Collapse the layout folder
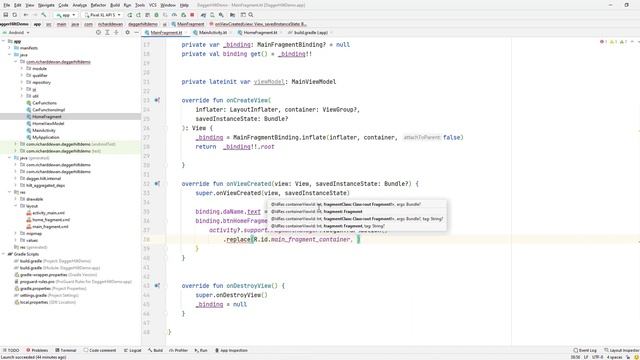Screen dimensions: 640x360 tap(16, 206)
